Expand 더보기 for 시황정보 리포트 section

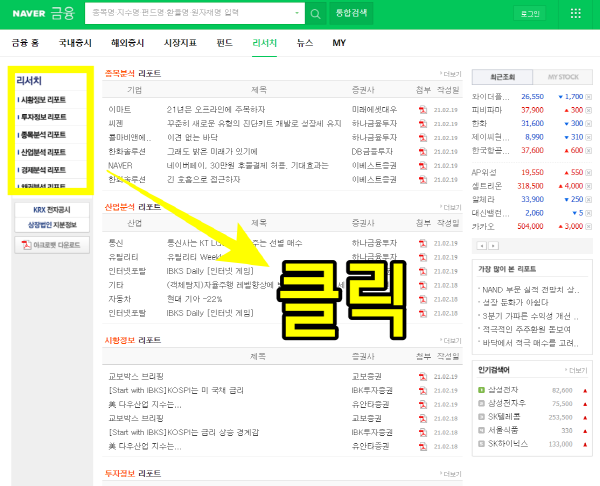[x=451, y=341]
